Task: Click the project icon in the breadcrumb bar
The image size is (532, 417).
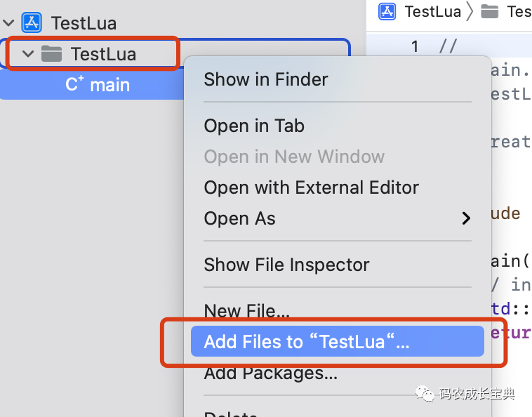Action: [x=387, y=11]
